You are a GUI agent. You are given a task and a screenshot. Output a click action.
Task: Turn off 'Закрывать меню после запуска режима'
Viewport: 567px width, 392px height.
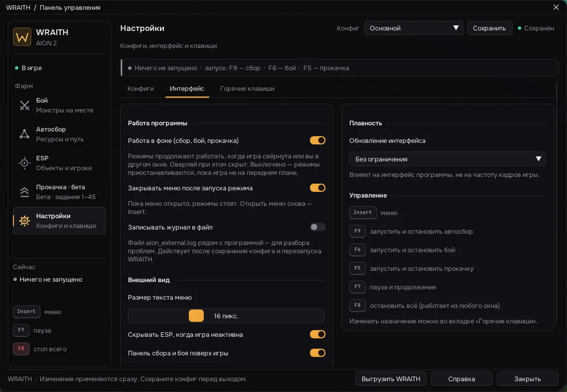[x=317, y=188]
